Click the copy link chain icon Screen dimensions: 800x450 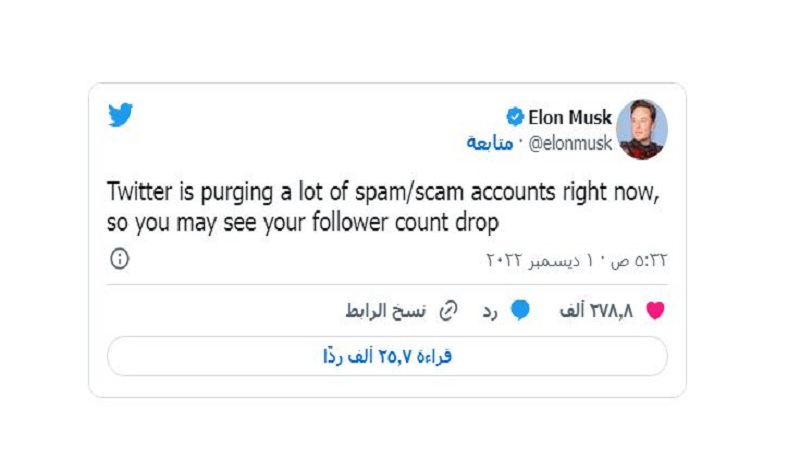pyautogui.click(x=449, y=311)
